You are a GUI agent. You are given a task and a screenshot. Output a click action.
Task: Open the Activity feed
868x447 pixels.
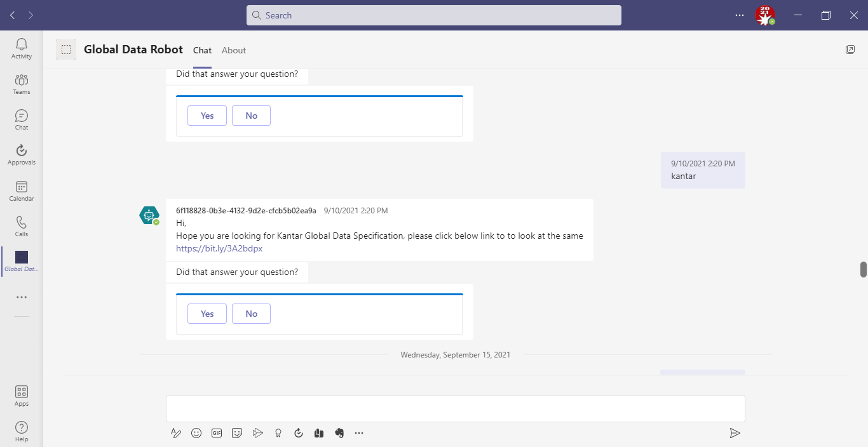click(22, 48)
